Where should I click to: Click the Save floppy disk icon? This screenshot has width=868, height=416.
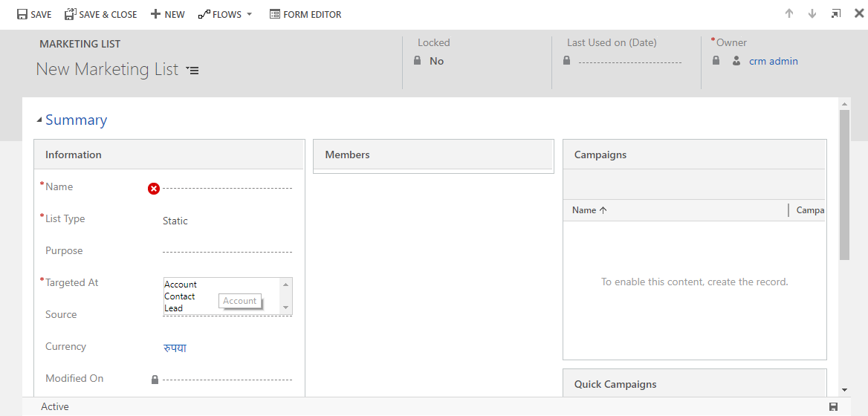[x=22, y=14]
